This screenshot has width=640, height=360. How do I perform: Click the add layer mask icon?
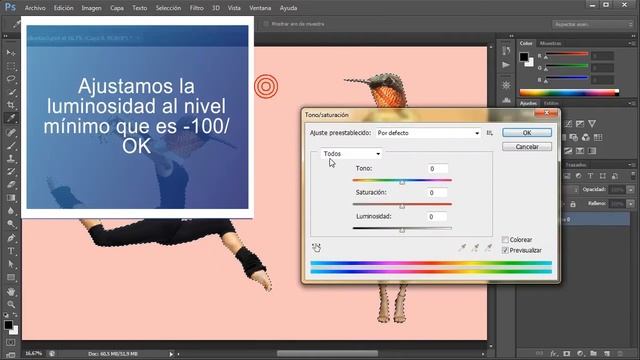(567, 353)
